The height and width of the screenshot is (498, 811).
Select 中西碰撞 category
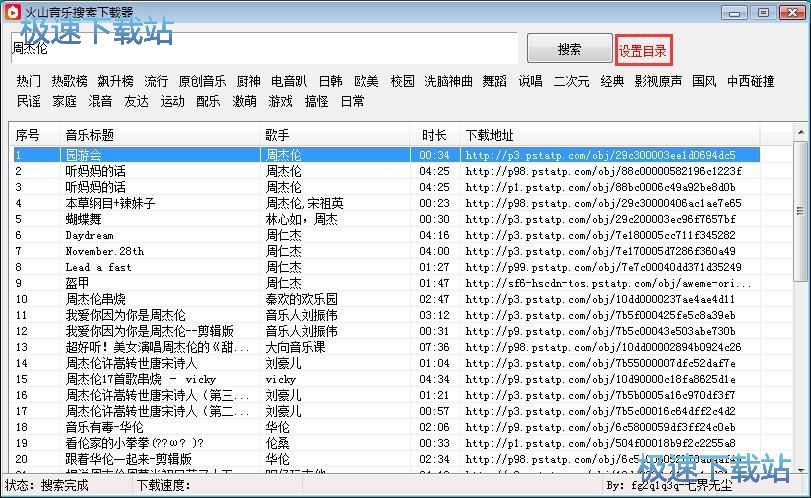pos(750,81)
